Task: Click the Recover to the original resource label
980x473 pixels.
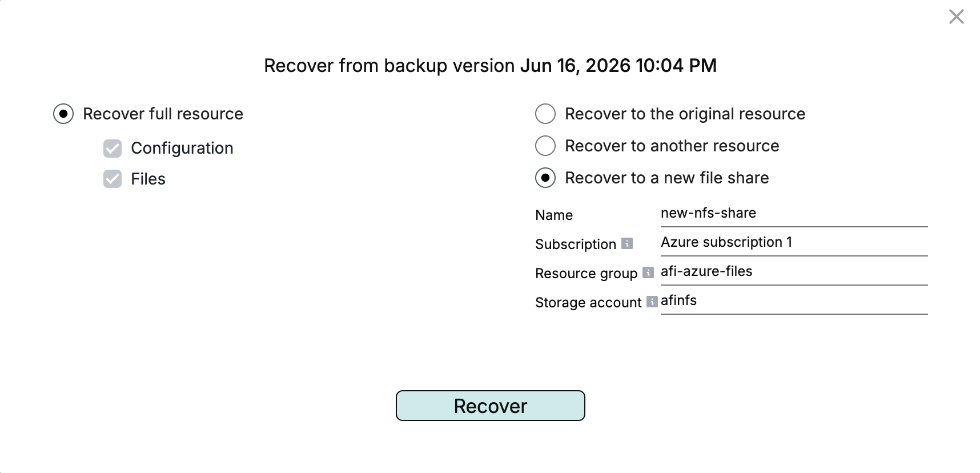Action: point(685,114)
